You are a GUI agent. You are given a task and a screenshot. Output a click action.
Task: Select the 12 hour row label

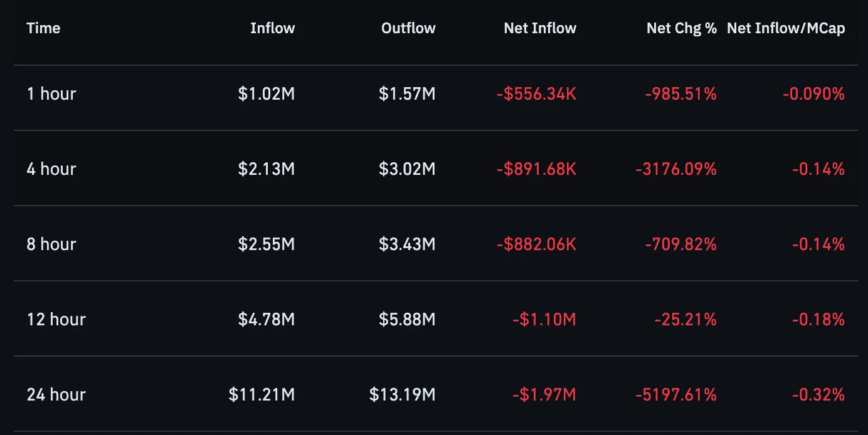click(56, 320)
